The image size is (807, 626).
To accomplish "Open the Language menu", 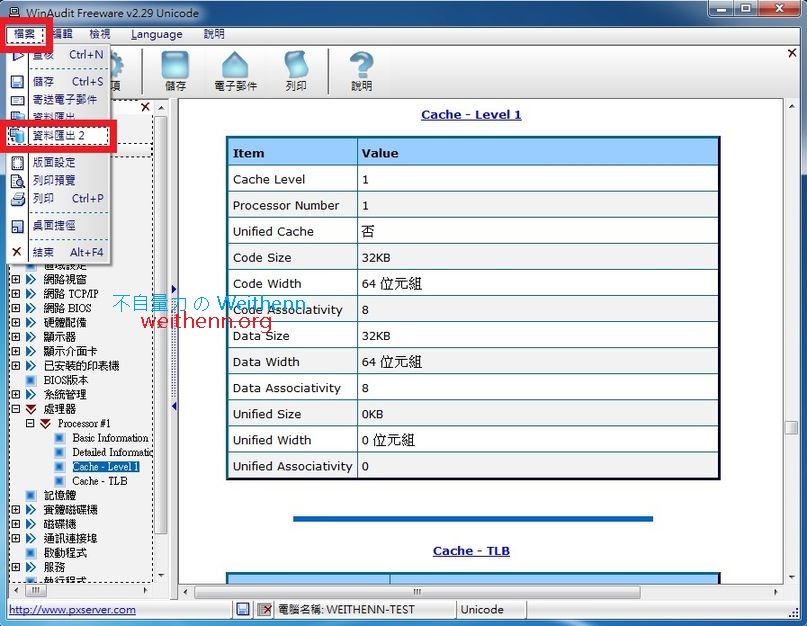I will click(156, 33).
